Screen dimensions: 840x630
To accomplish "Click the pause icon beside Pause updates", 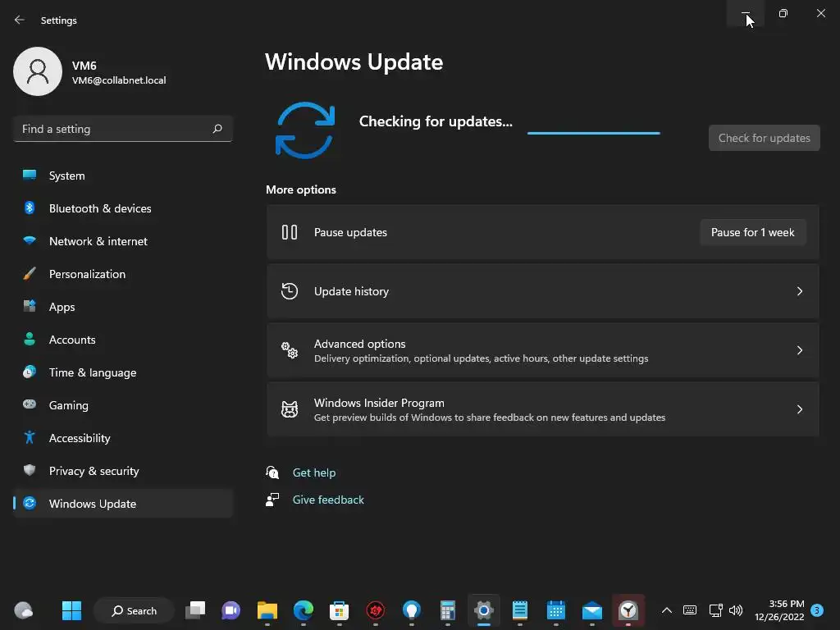I will [x=290, y=232].
